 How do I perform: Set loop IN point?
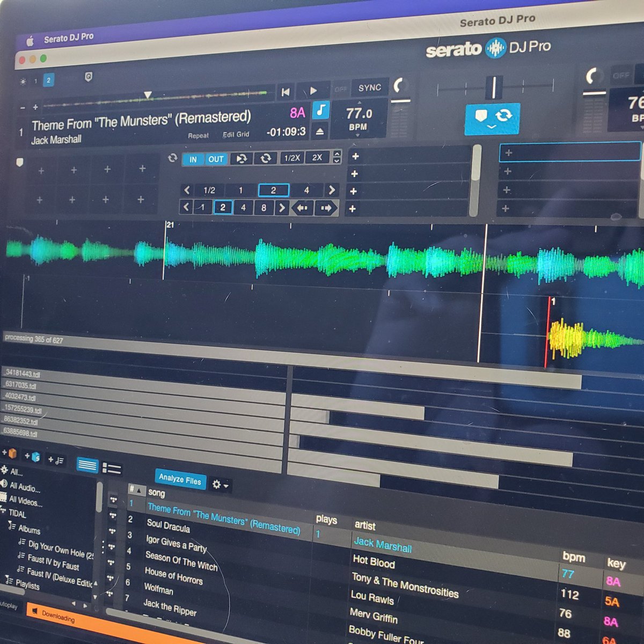tap(193, 159)
